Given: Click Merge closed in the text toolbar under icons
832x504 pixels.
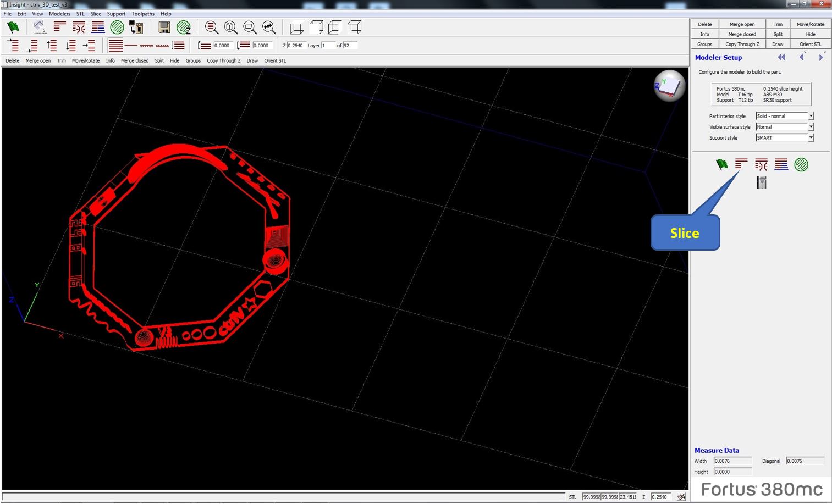Looking at the screenshot, I should 135,61.
